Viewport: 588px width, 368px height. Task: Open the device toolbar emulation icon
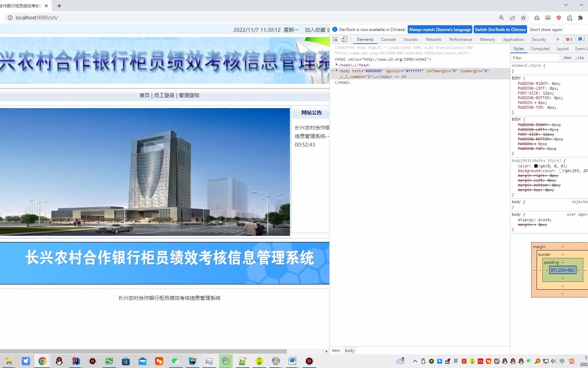coord(344,39)
